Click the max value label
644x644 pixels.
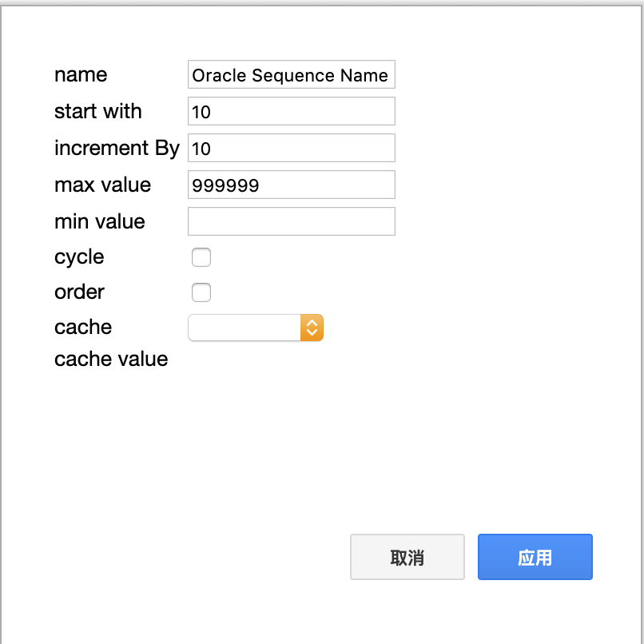point(103,185)
